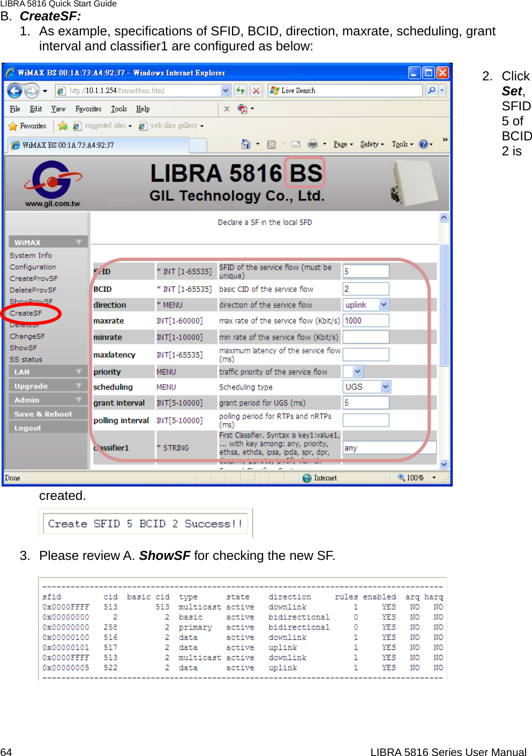
Task: Click the browser Back arrow button
Action: click(x=14, y=91)
